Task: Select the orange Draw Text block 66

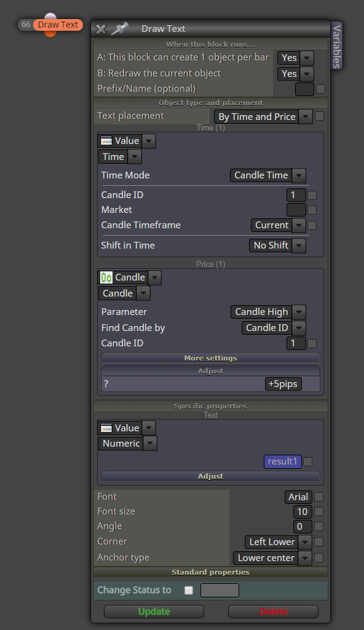Action: pyautogui.click(x=58, y=25)
